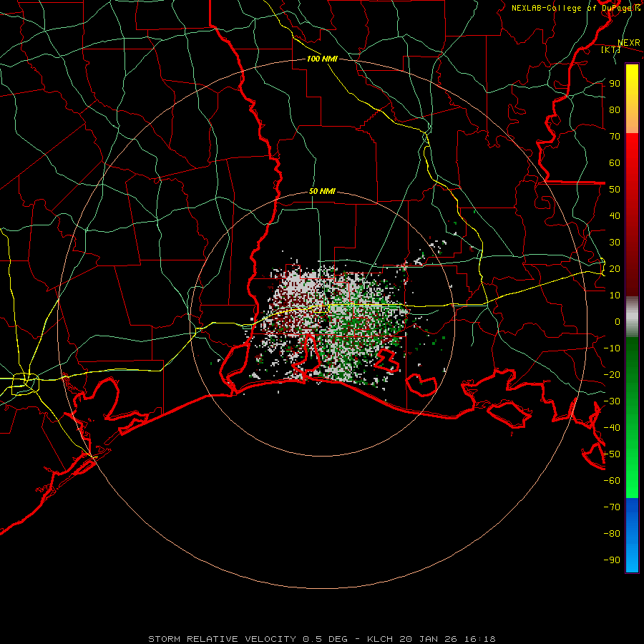Click the blue bottom segment of the color bar
Screen dimensions: 644x644
point(632,535)
